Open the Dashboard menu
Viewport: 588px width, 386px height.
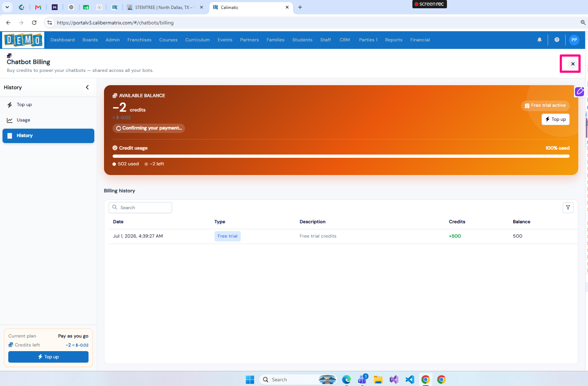tap(63, 40)
